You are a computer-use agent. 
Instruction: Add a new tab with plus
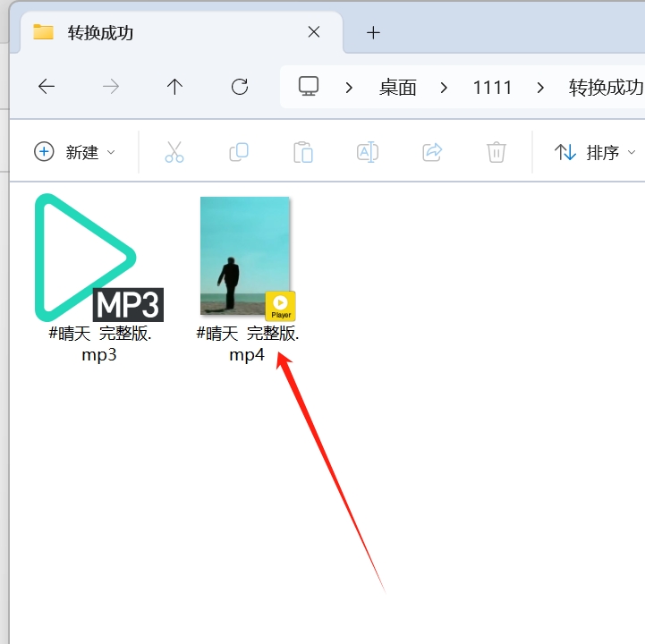coord(373,32)
